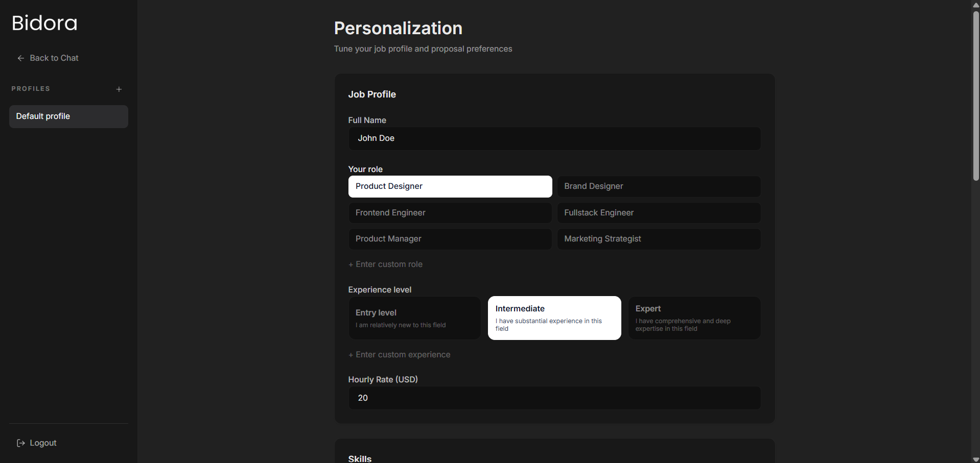980x463 pixels.
Task: Choose Expert experience level
Action: pos(694,318)
